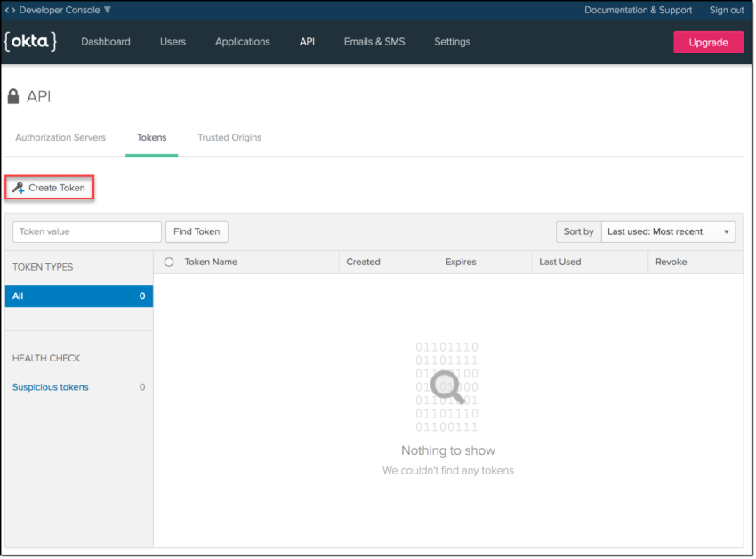Select Suspicious tokens under Health Check

(51, 387)
